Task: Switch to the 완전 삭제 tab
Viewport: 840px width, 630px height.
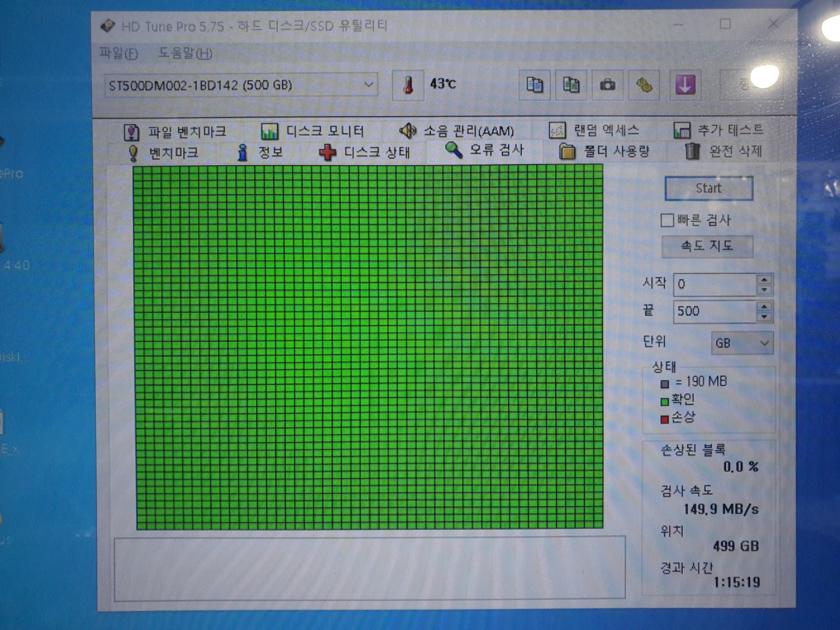Action: [x=724, y=151]
